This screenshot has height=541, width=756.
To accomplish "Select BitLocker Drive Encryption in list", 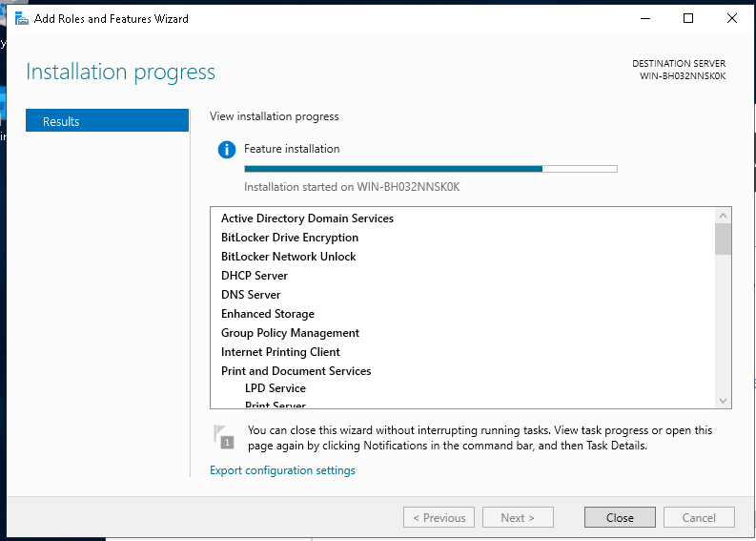I will [x=290, y=238].
